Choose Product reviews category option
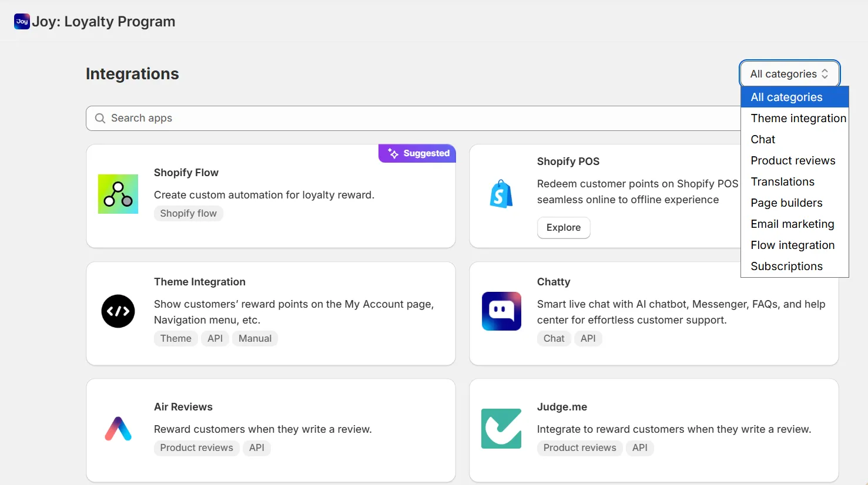Image resolution: width=868 pixels, height=485 pixels. 795,160
